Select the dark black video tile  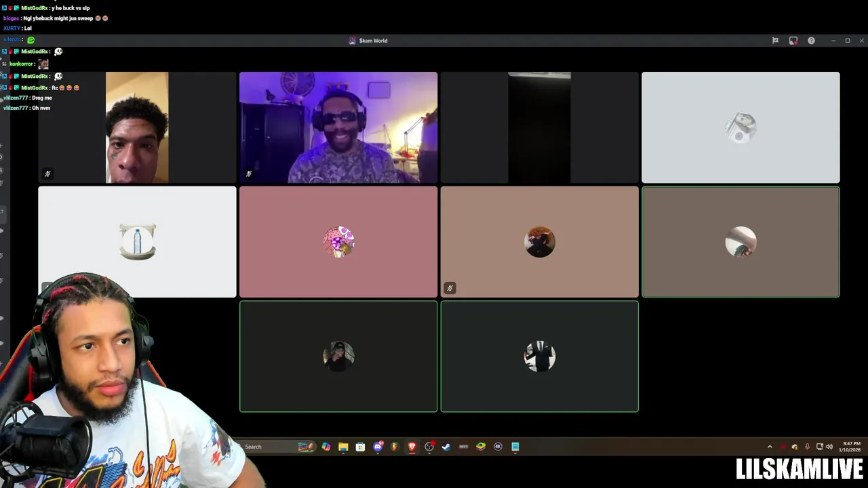click(539, 127)
